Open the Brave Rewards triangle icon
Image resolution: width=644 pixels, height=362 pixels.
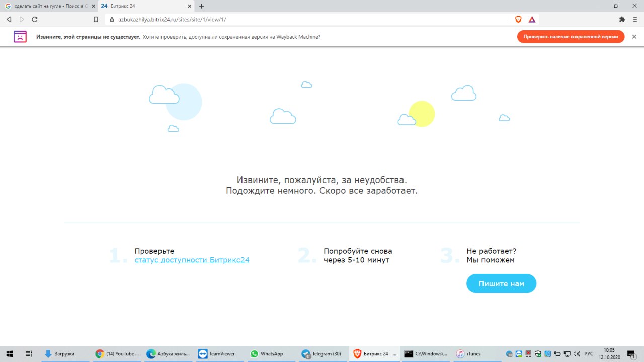pyautogui.click(x=532, y=19)
